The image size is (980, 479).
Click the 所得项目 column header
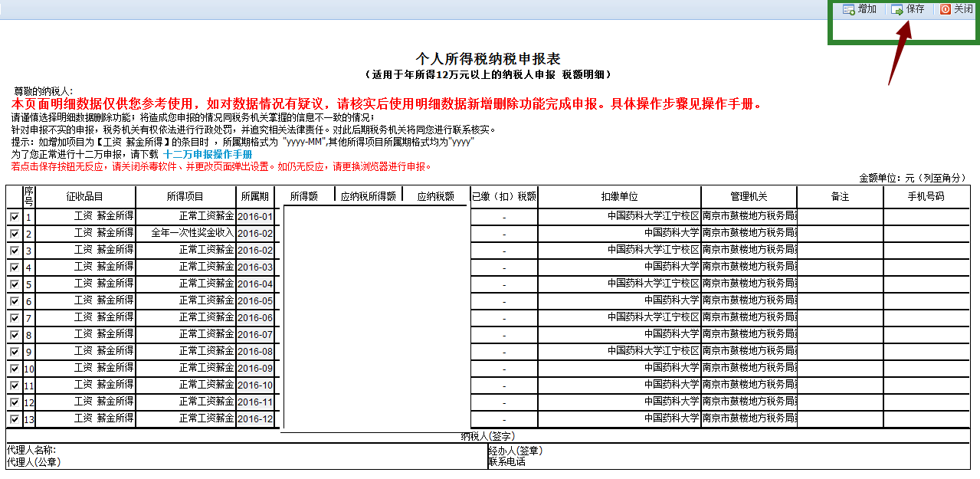(x=185, y=197)
